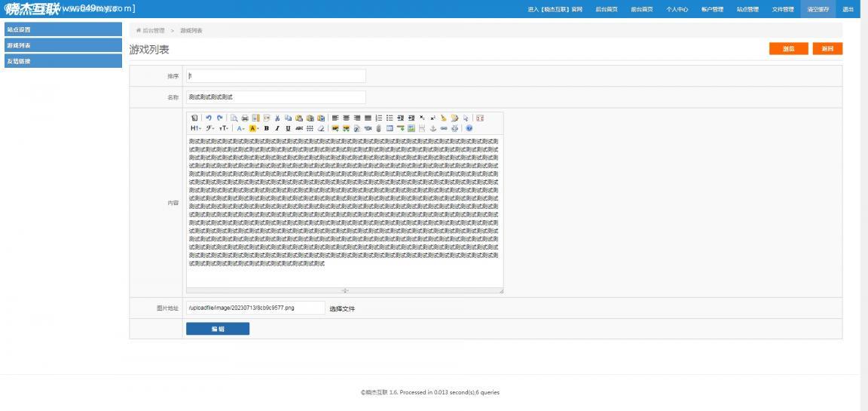This screenshot has width=868, height=411.
Task: Insert a bulleted list
Action: coord(389,118)
